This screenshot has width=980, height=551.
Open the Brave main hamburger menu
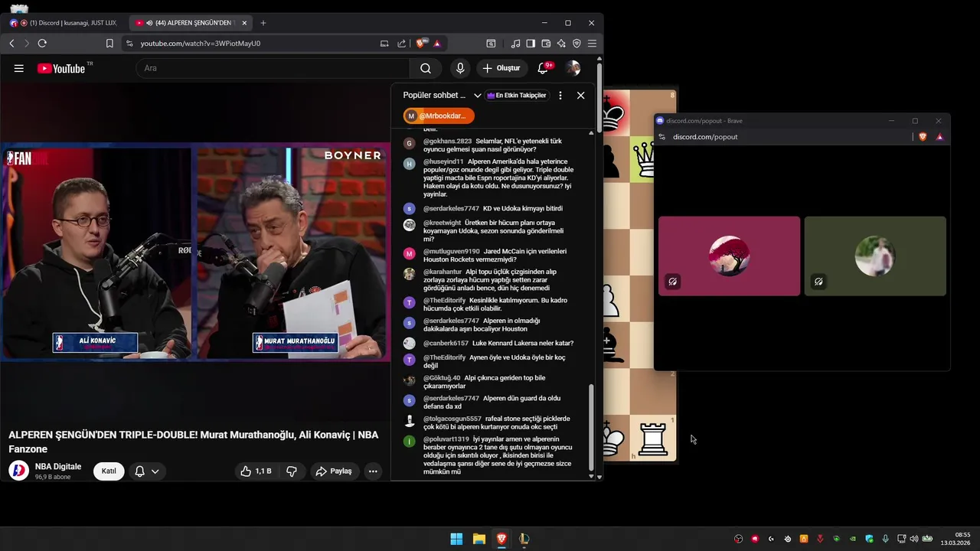click(592, 44)
